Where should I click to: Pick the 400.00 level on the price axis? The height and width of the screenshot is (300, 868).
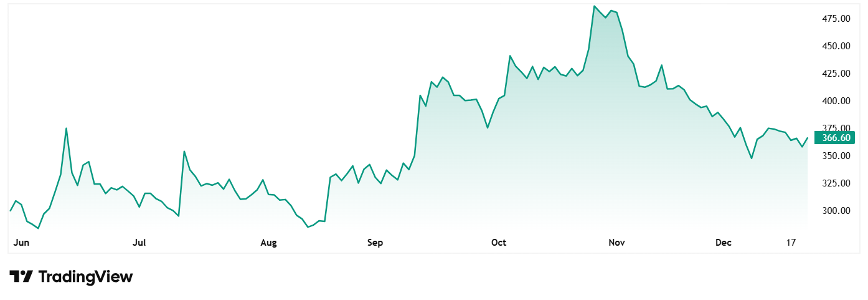click(836, 101)
